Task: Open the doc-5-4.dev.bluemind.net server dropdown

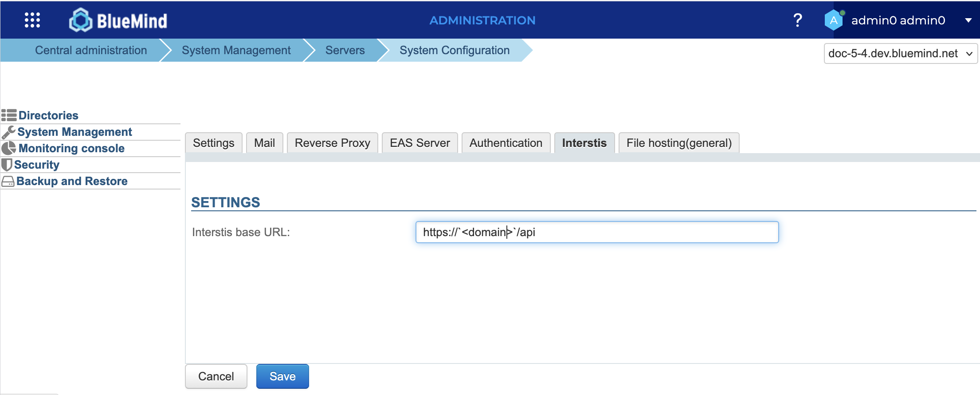Action: click(x=900, y=54)
